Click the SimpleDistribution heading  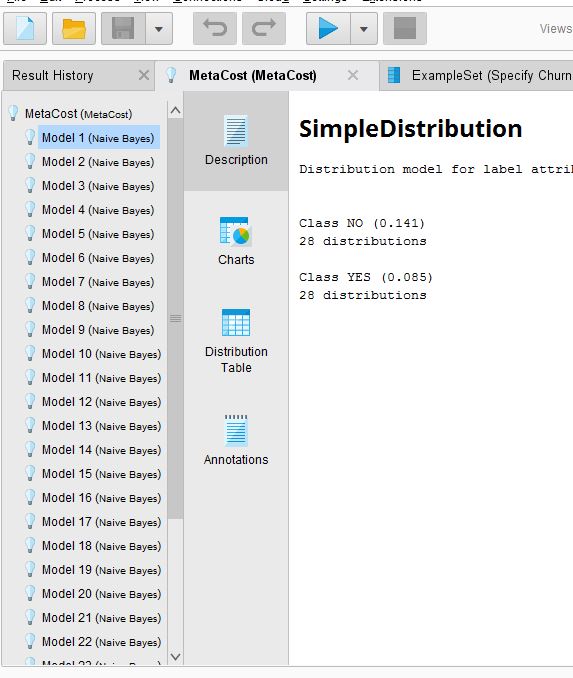(x=410, y=129)
